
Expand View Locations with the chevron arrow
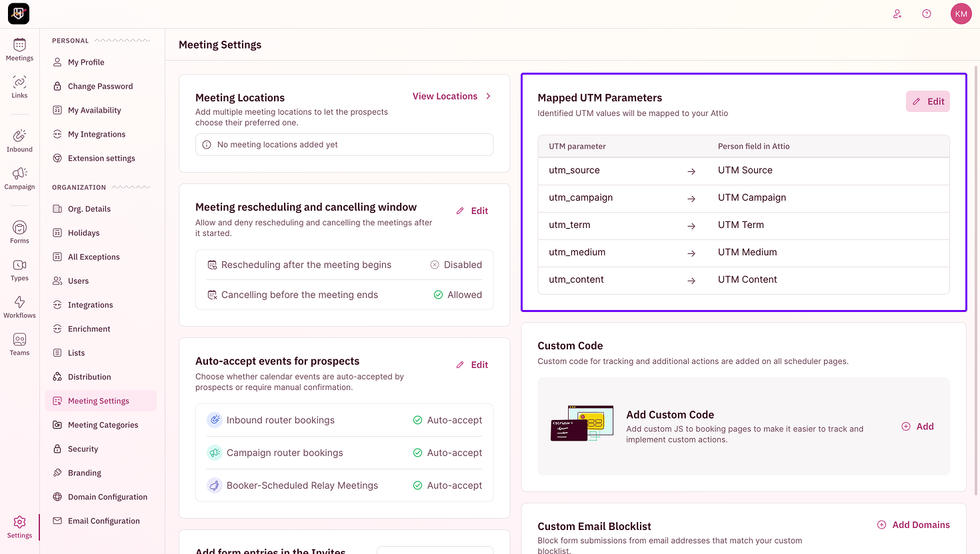point(489,97)
